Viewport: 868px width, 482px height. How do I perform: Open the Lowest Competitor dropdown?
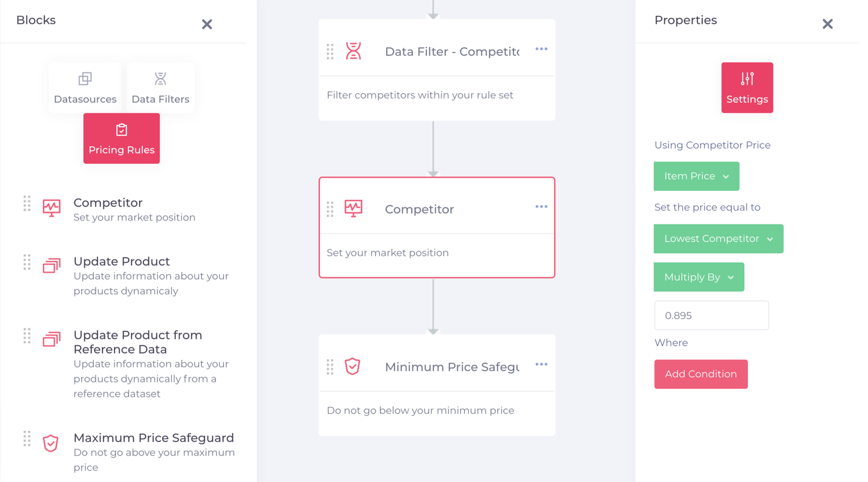(x=718, y=238)
